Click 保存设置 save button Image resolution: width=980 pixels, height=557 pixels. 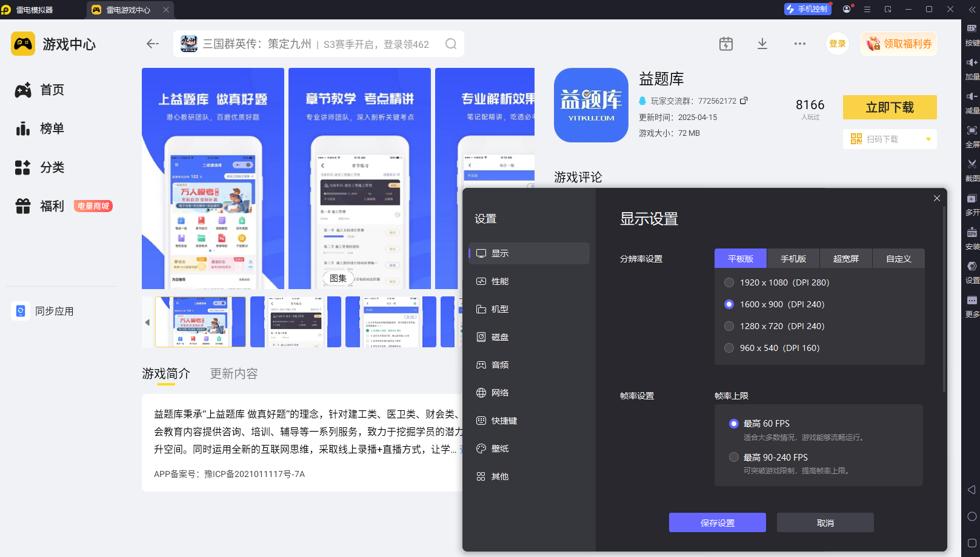point(718,522)
